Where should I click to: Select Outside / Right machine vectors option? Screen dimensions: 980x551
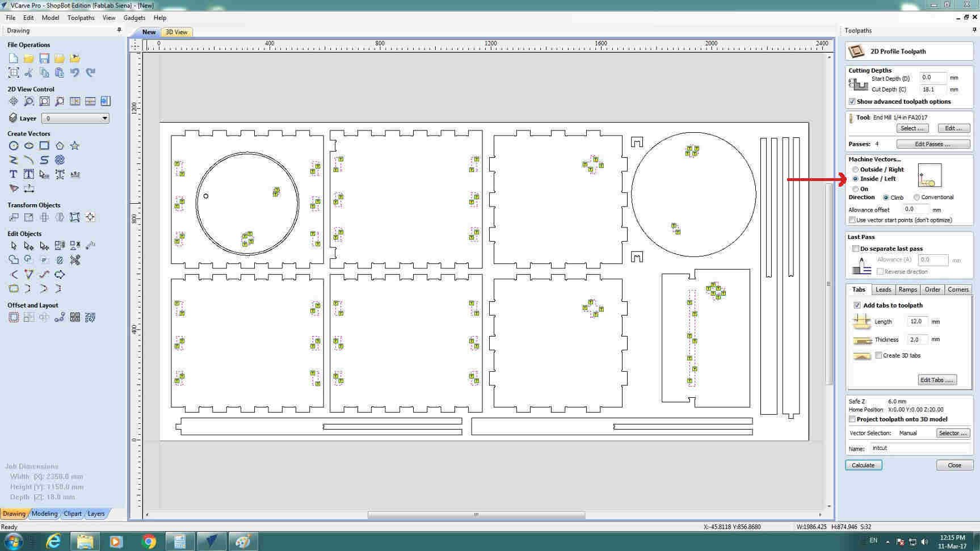(x=856, y=170)
